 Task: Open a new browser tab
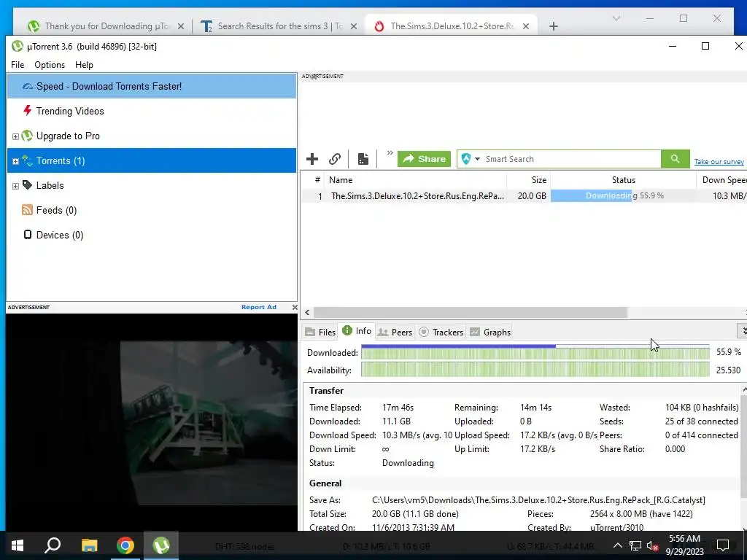(x=553, y=26)
